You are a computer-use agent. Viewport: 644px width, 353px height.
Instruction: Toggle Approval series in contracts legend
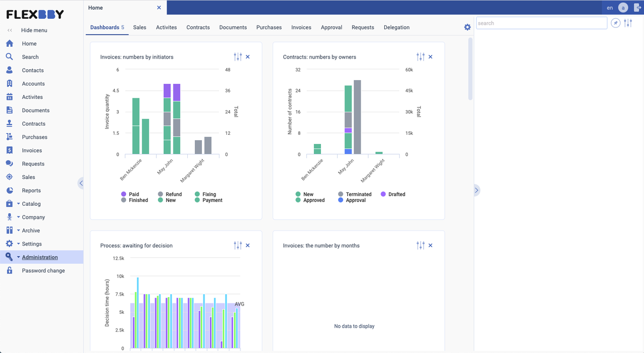(352, 200)
